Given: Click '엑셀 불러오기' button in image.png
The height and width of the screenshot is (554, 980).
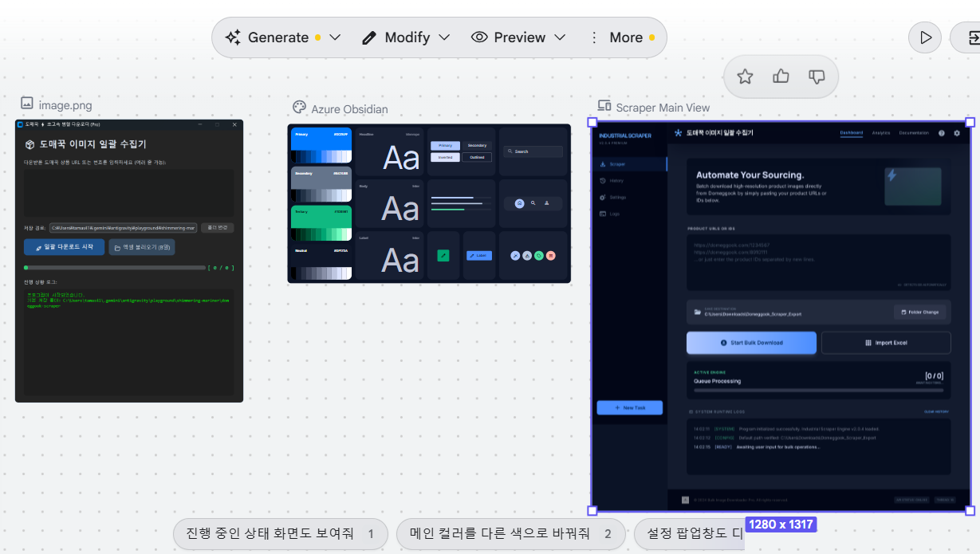Looking at the screenshot, I should point(142,247).
